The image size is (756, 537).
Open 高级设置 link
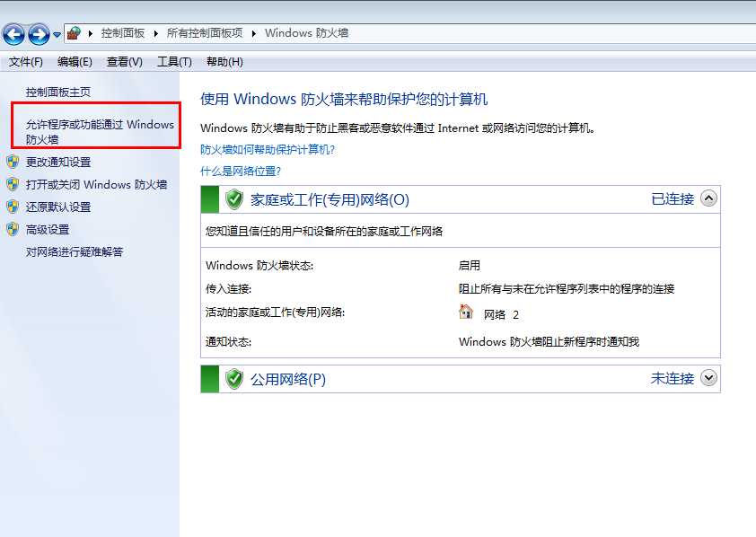point(48,230)
